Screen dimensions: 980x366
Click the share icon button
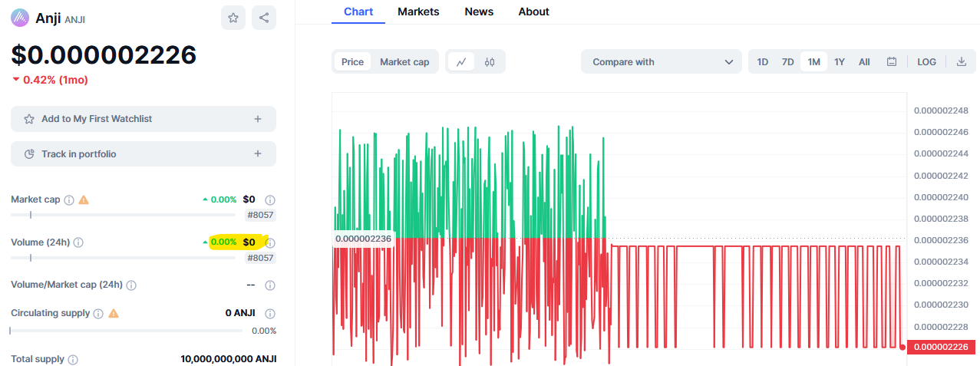click(264, 18)
